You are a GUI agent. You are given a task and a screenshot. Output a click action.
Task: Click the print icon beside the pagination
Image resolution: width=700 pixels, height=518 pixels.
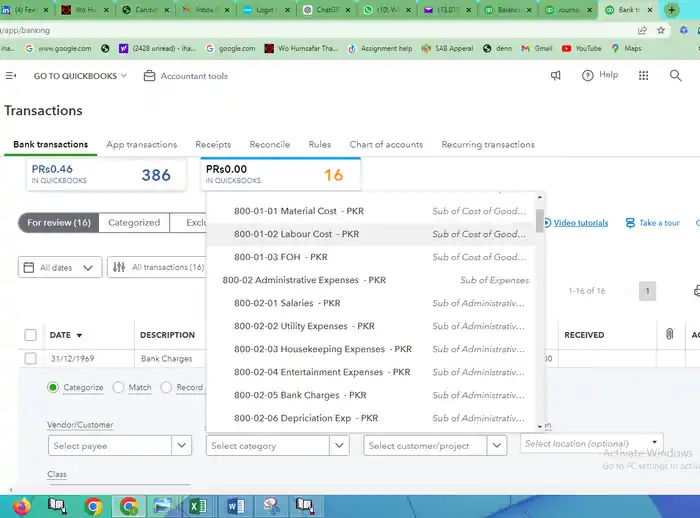coord(696,291)
